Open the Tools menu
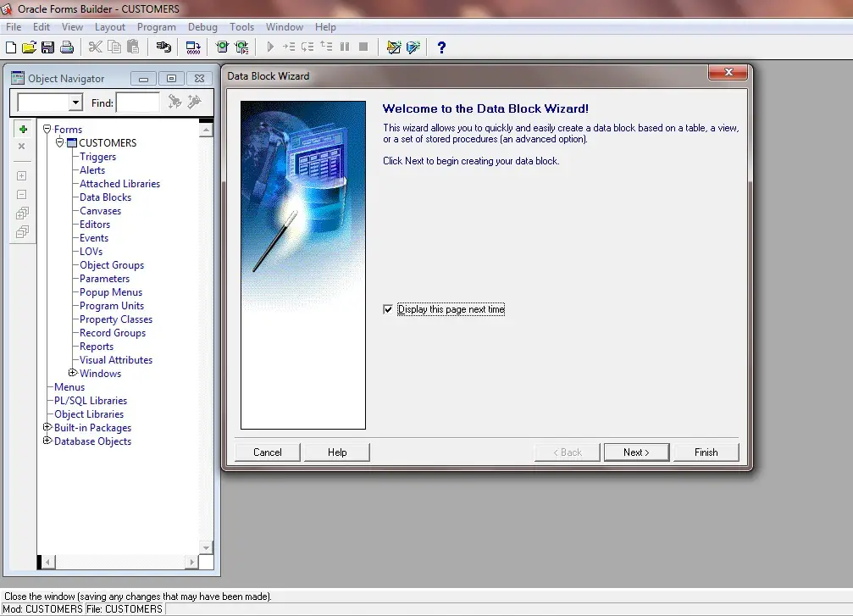853x616 pixels. click(242, 26)
